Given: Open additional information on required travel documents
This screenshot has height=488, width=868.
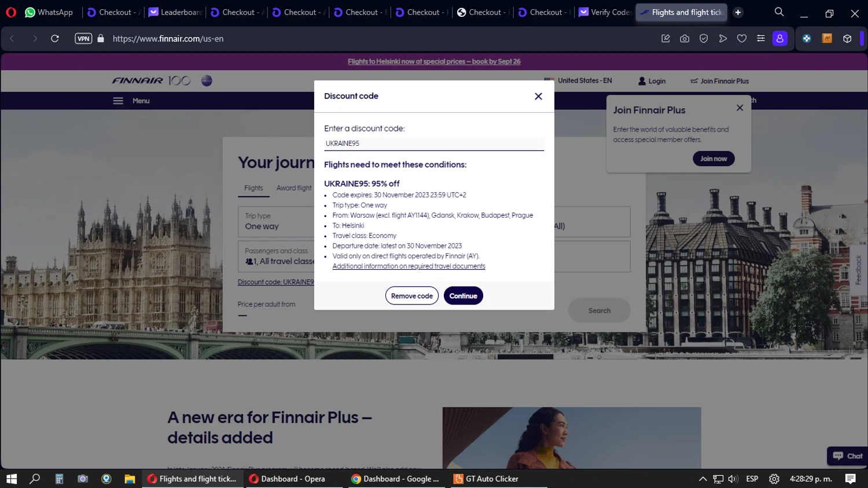Looking at the screenshot, I should tap(409, 266).
